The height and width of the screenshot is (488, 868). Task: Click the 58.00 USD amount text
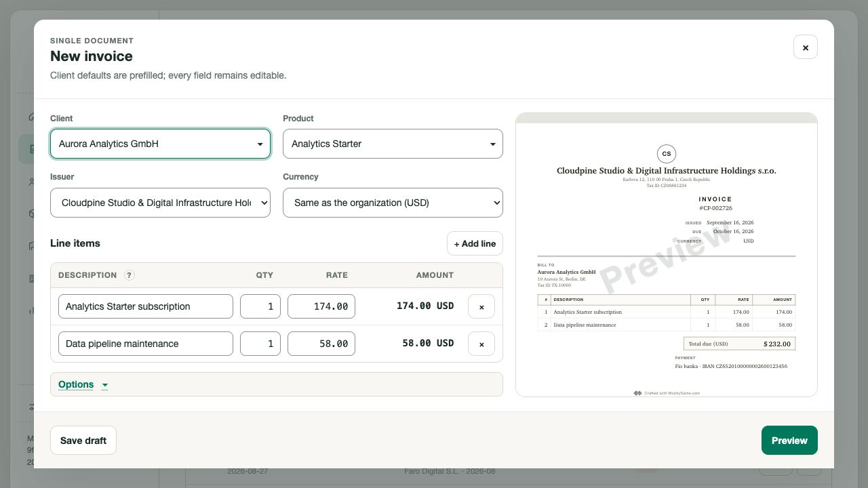point(428,344)
